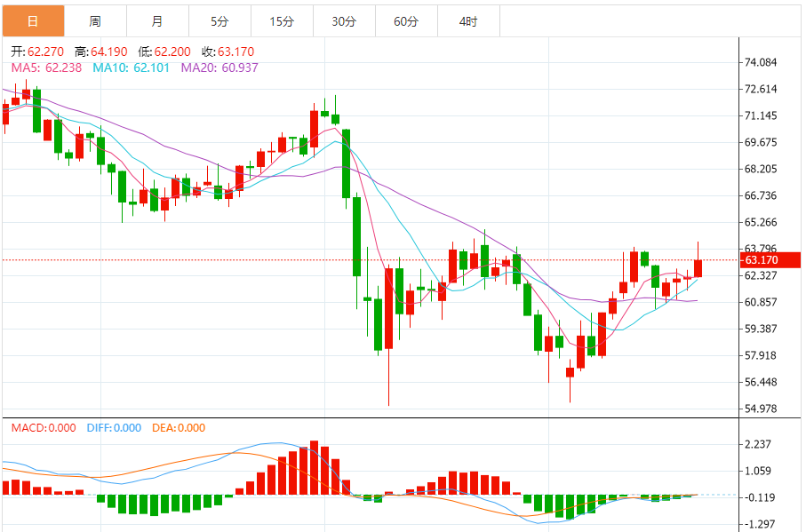Click the 2.237 MACD axis label
The width and height of the screenshot is (806, 532).
758,444
